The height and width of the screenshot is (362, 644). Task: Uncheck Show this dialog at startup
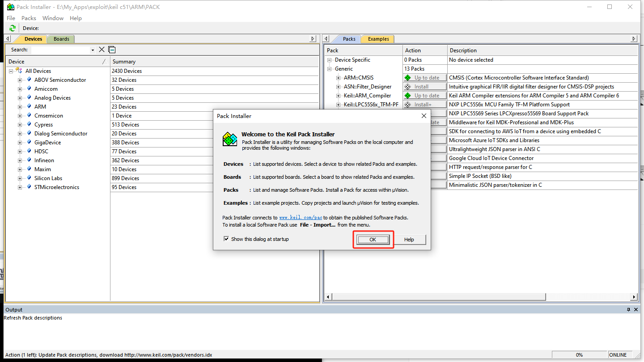pyautogui.click(x=226, y=239)
